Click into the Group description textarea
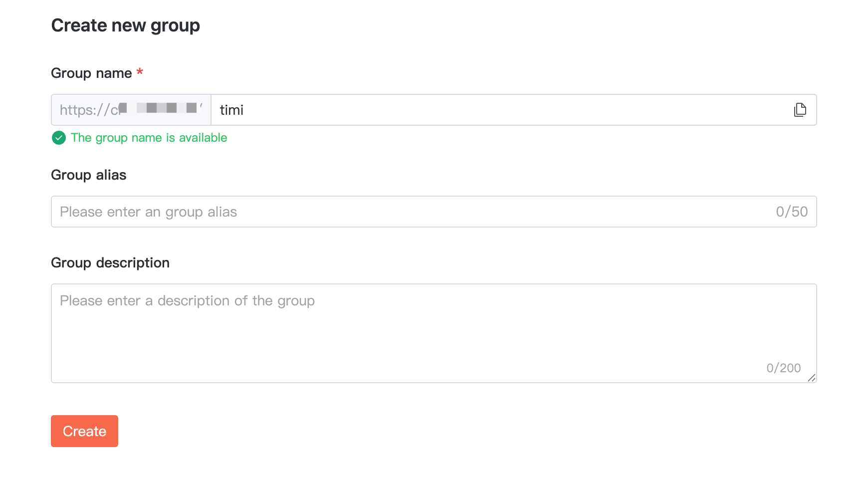 433,333
